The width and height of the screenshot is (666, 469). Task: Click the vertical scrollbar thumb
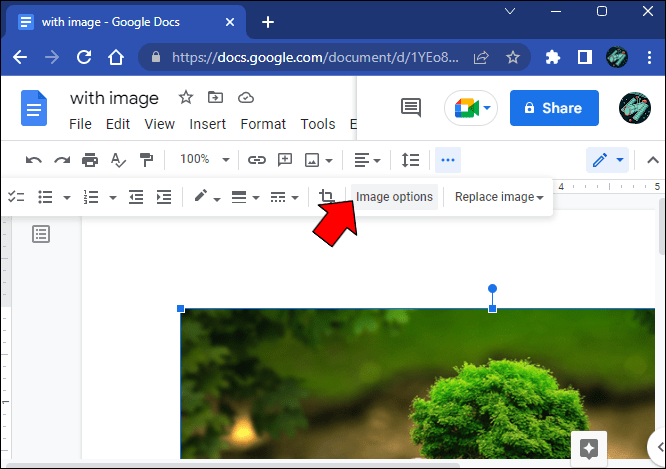662,227
